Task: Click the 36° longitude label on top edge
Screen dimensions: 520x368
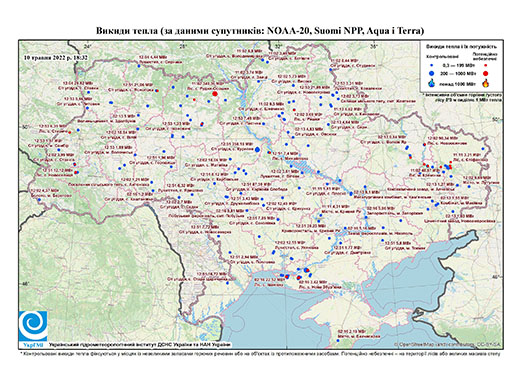Action: click(373, 46)
